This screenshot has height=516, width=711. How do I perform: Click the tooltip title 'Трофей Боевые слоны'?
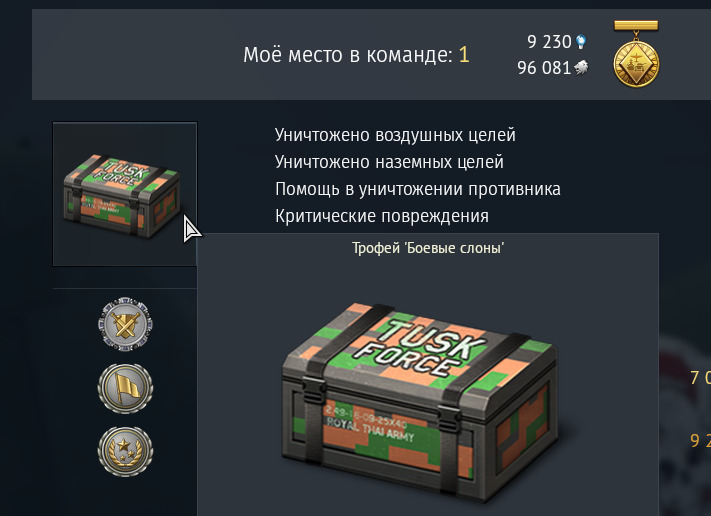pos(428,248)
